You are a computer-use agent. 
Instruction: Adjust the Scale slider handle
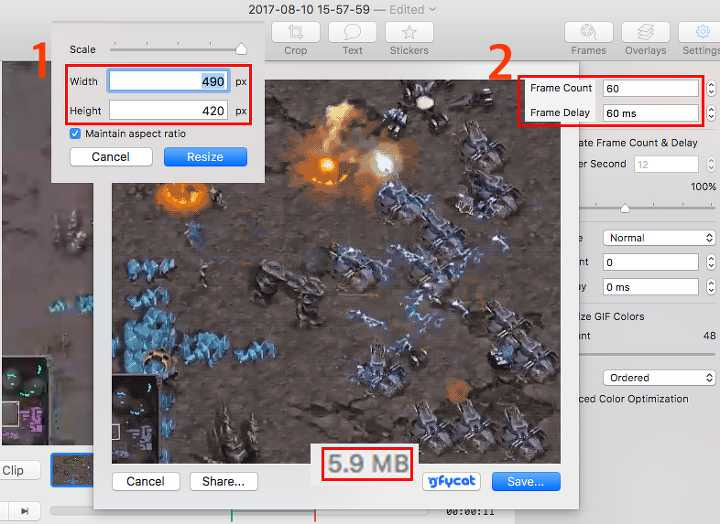pyautogui.click(x=241, y=49)
